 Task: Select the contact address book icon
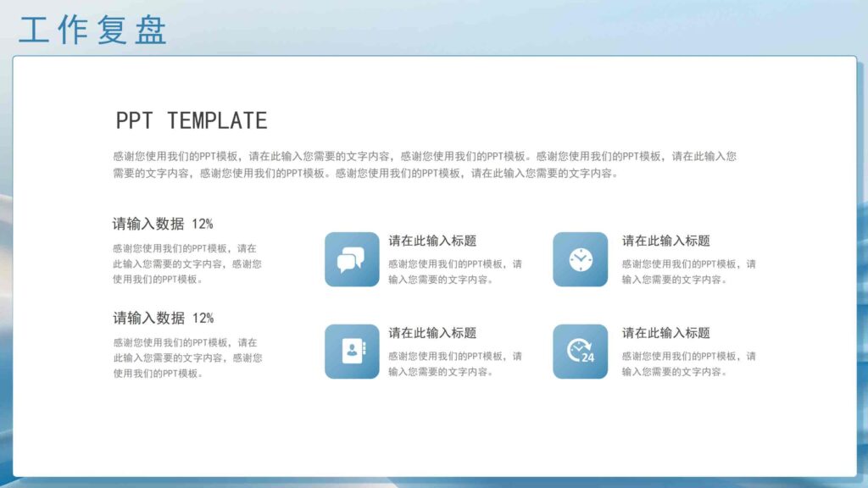pos(352,352)
